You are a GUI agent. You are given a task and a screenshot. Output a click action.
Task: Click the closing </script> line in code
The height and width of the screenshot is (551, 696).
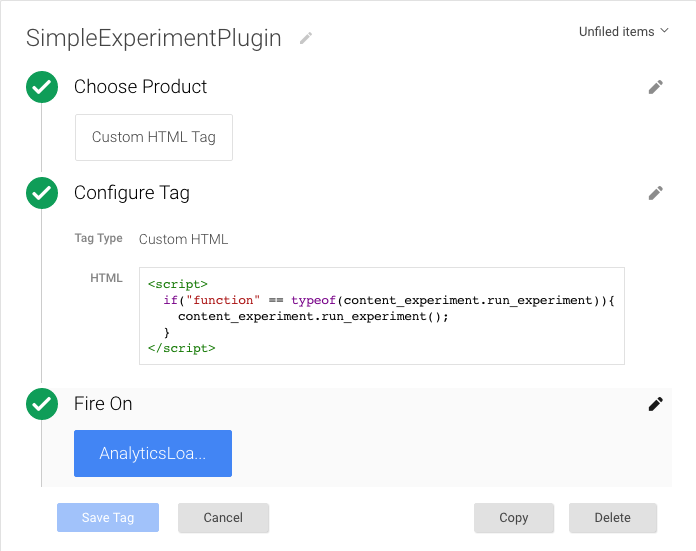182,348
